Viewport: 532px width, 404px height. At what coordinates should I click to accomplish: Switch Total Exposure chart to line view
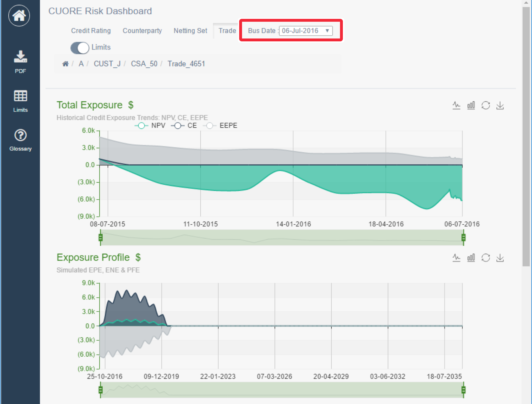[456, 106]
